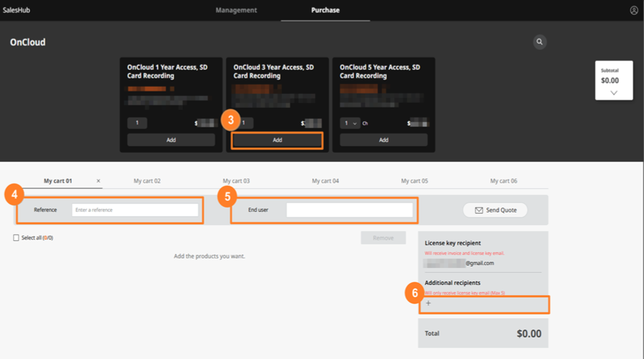Click the License key recipient heading
Image resolution: width=644 pixels, height=359 pixels.
453,243
